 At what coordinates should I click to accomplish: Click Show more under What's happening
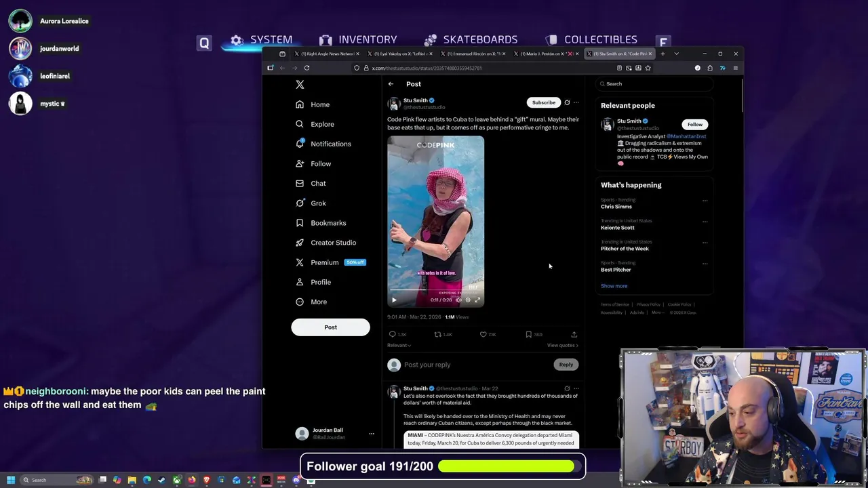(x=614, y=286)
